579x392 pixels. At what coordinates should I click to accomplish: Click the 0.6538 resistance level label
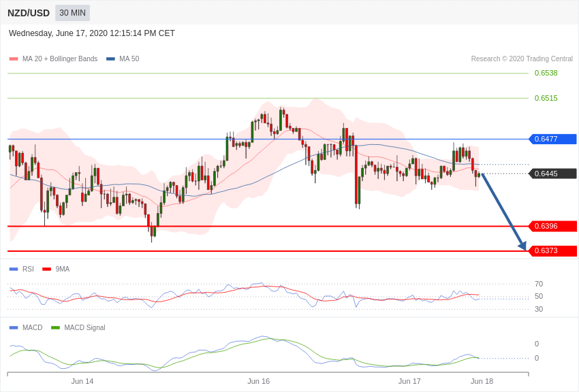(x=546, y=73)
